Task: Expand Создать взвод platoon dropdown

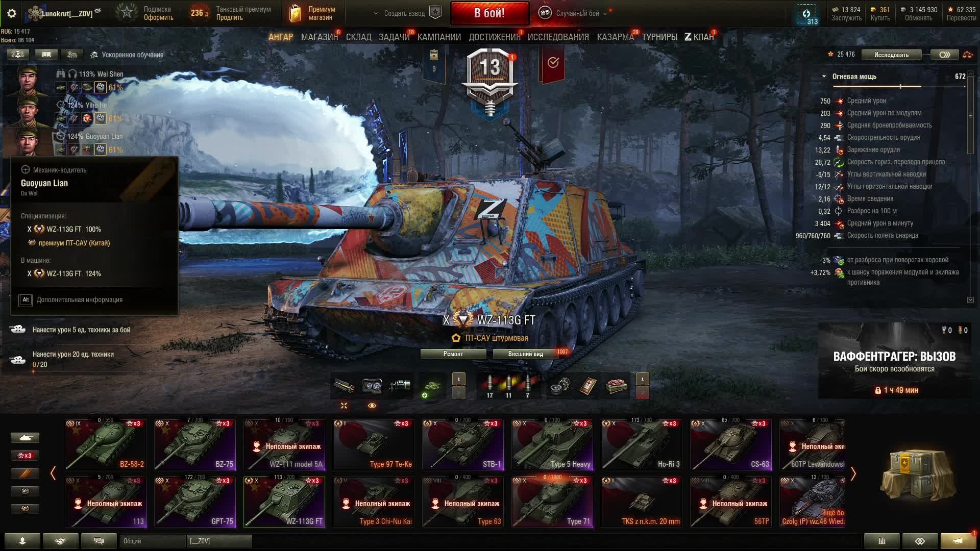Action: point(376,14)
